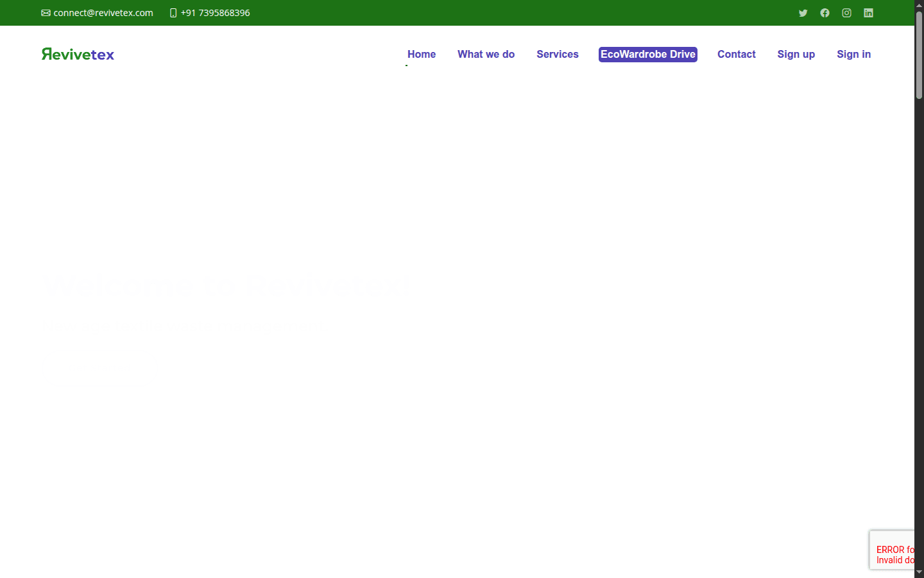Click the scrollbar up arrow
The height and width of the screenshot is (578, 924).
[x=919, y=4]
